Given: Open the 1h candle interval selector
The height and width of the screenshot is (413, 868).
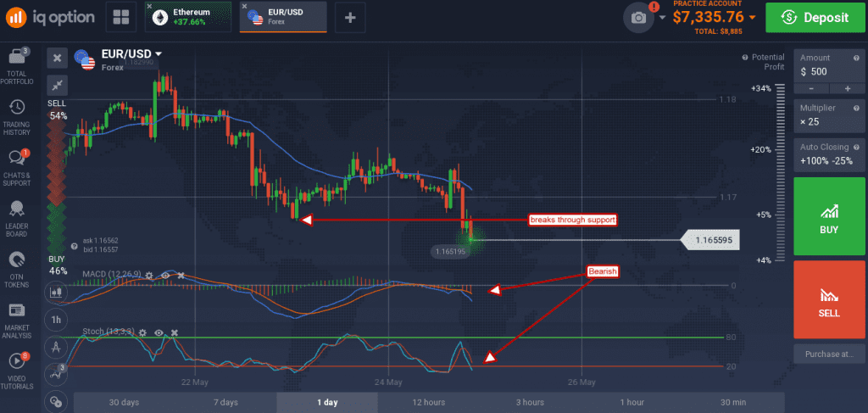Looking at the screenshot, I should [x=56, y=320].
